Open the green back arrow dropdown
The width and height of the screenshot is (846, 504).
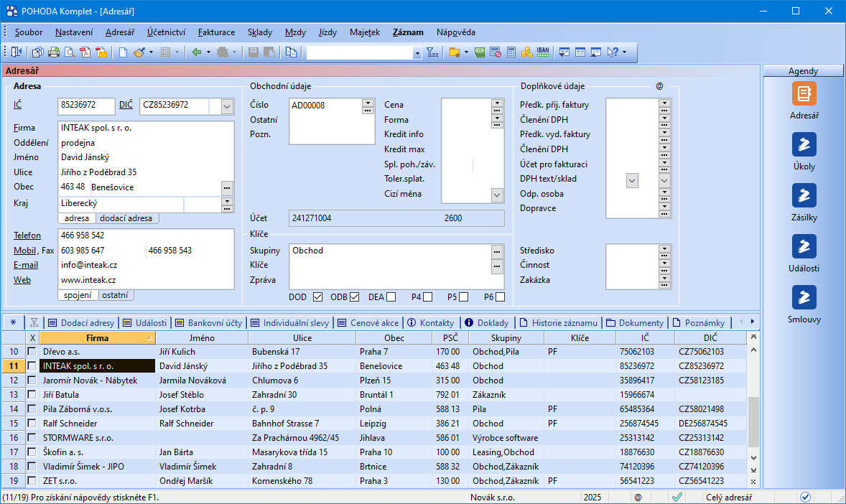point(208,52)
